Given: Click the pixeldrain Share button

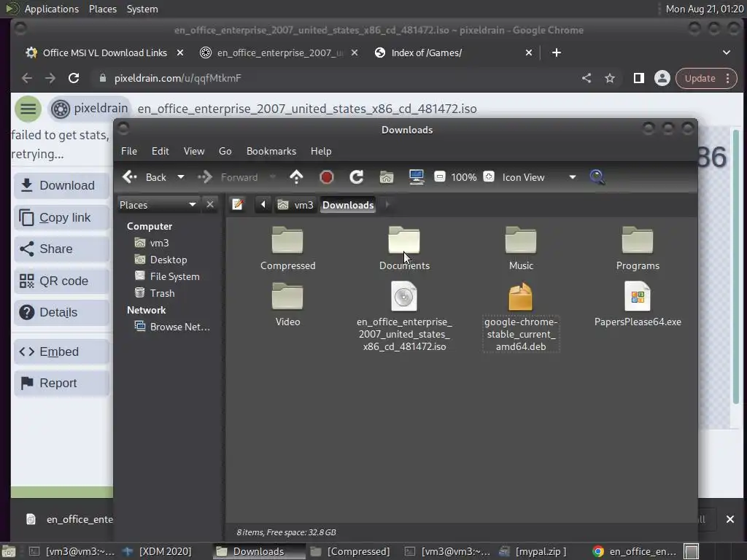Looking at the screenshot, I should [62, 249].
